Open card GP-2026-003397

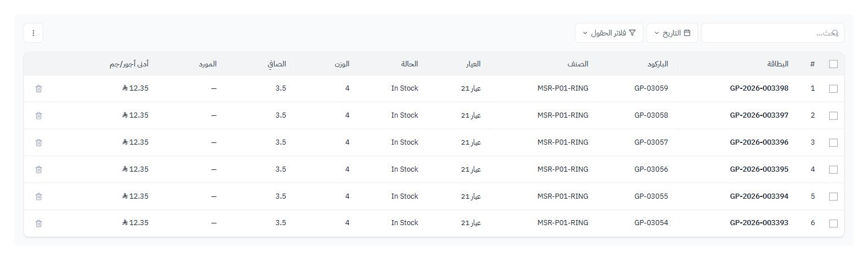pos(759,115)
